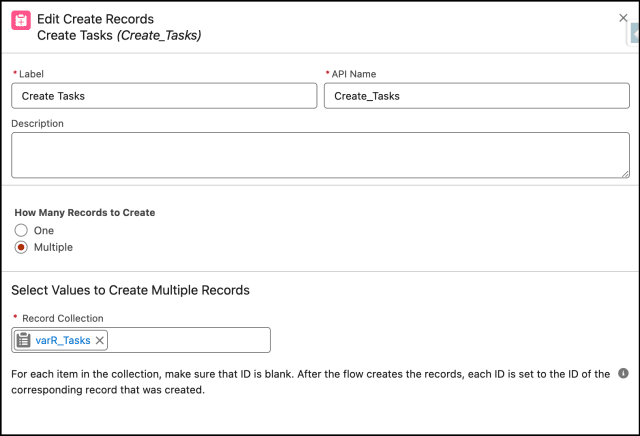Close the Edit Create Records dialog
This screenshot has height=436, width=640.
click(624, 18)
